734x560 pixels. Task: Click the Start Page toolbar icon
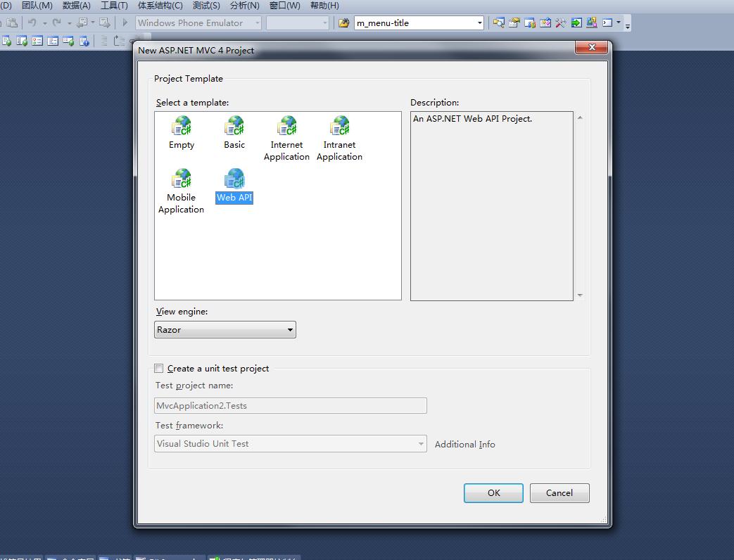[x=545, y=23]
